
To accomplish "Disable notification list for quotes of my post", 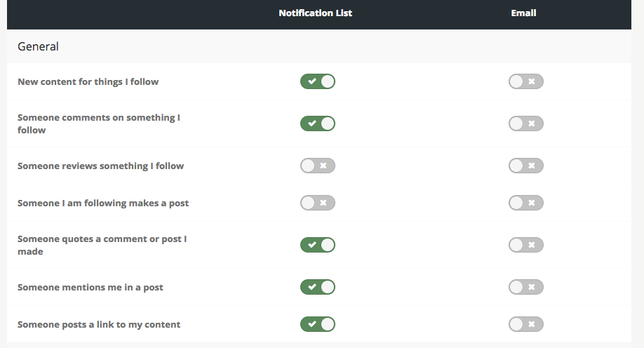I will coord(317,245).
